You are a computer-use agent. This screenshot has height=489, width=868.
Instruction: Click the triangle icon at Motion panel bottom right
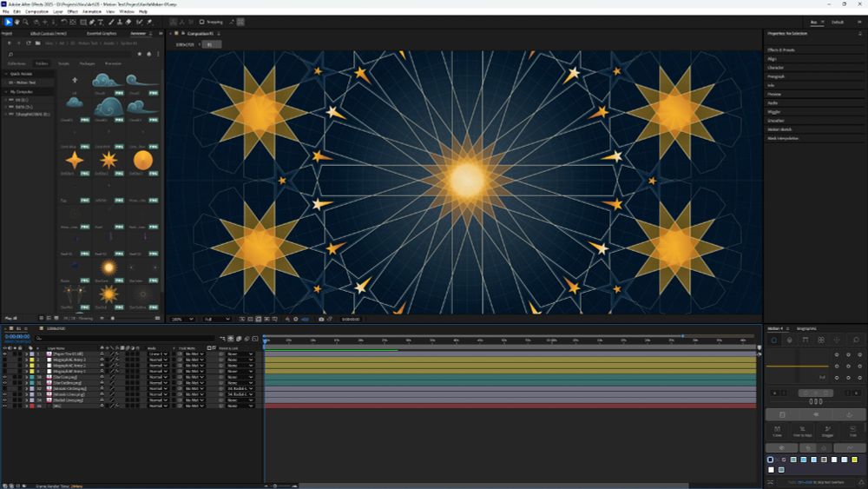[861, 483]
